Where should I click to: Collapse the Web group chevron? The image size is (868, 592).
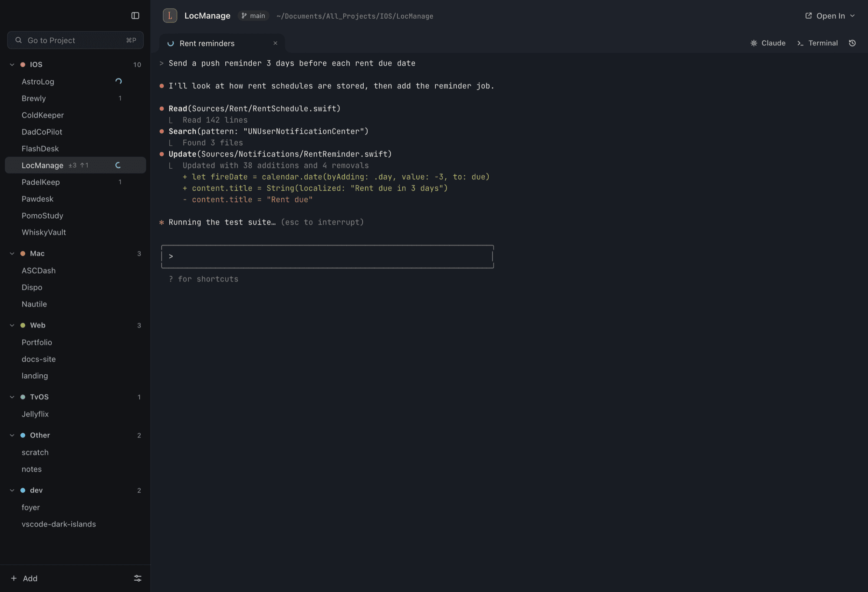pos(12,325)
